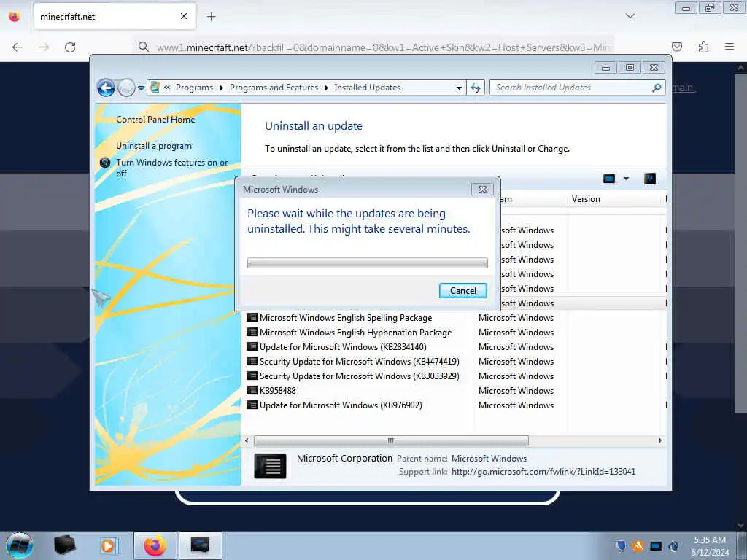Click the horizontal scrollbar thumb

point(391,440)
